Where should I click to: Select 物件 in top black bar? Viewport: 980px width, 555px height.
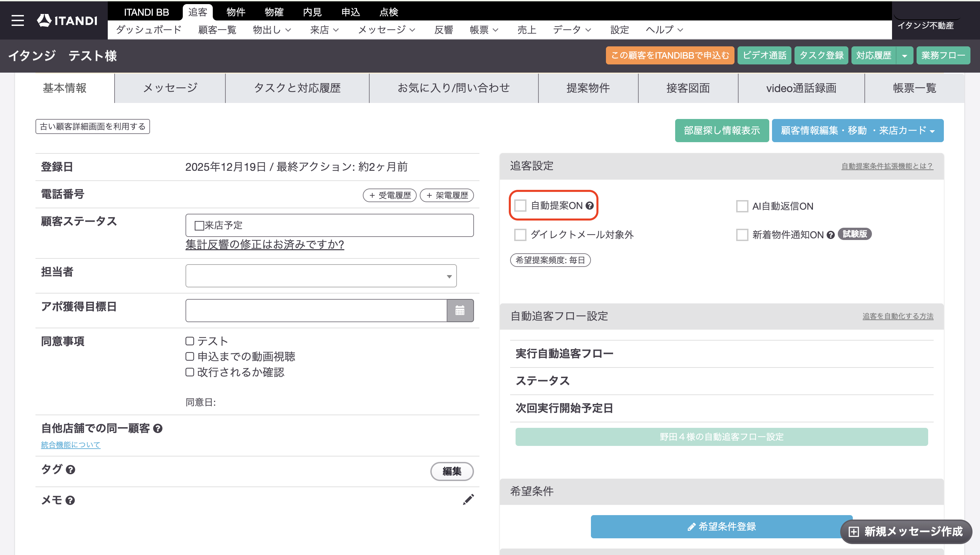(x=236, y=12)
